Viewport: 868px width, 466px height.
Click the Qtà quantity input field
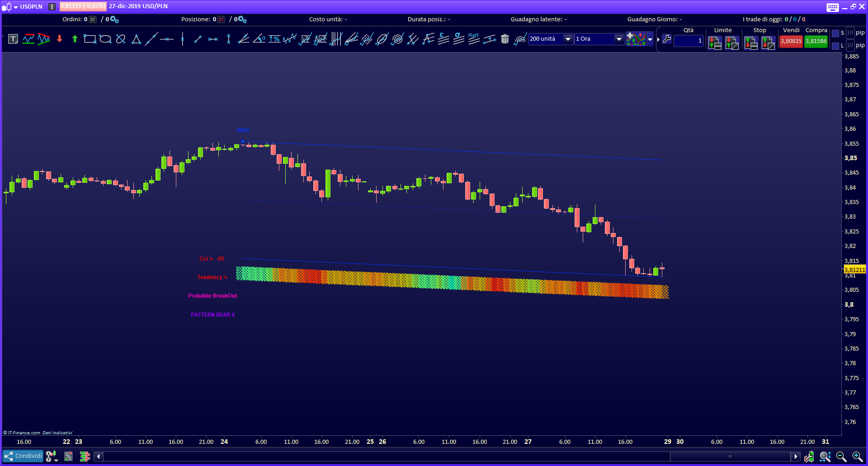tap(688, 41)
